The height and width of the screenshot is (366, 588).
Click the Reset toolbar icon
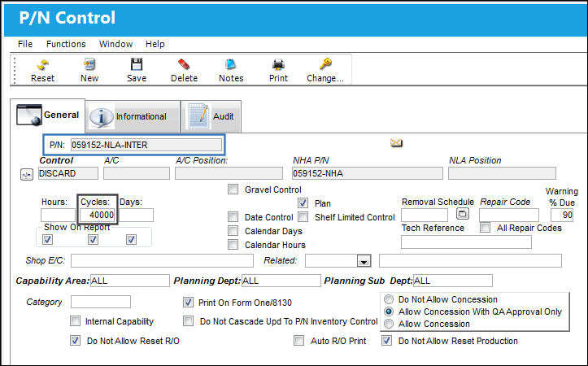(x=42, y=65)
